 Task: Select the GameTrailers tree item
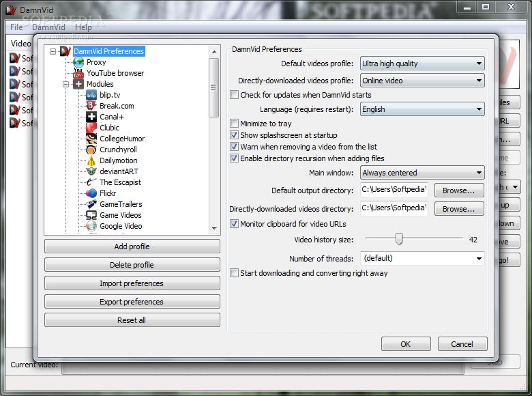click(121, 204)
